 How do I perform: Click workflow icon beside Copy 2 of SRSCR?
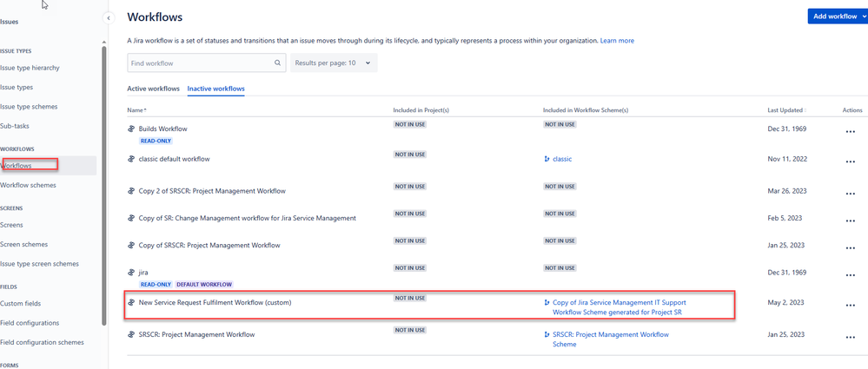point(132,191)
